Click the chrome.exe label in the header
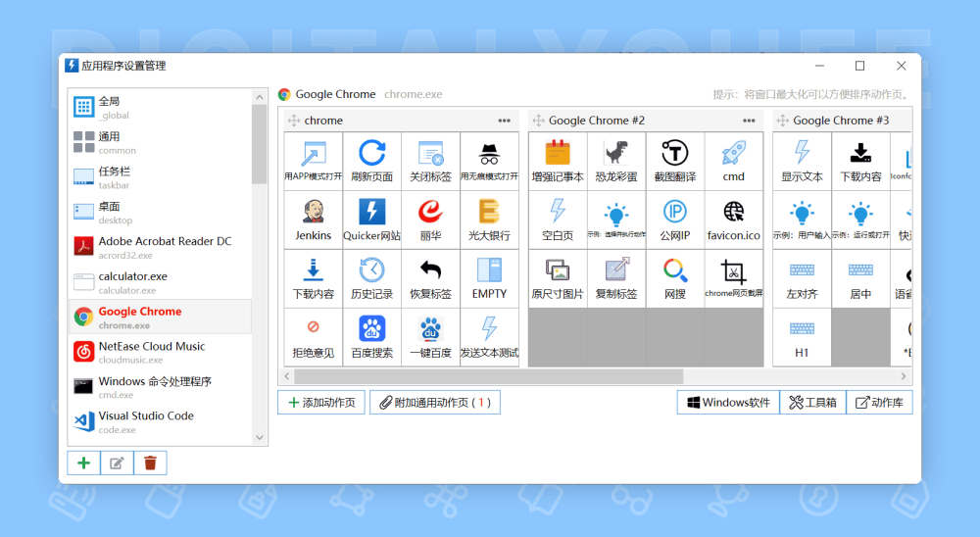 [x=414, y=94]
